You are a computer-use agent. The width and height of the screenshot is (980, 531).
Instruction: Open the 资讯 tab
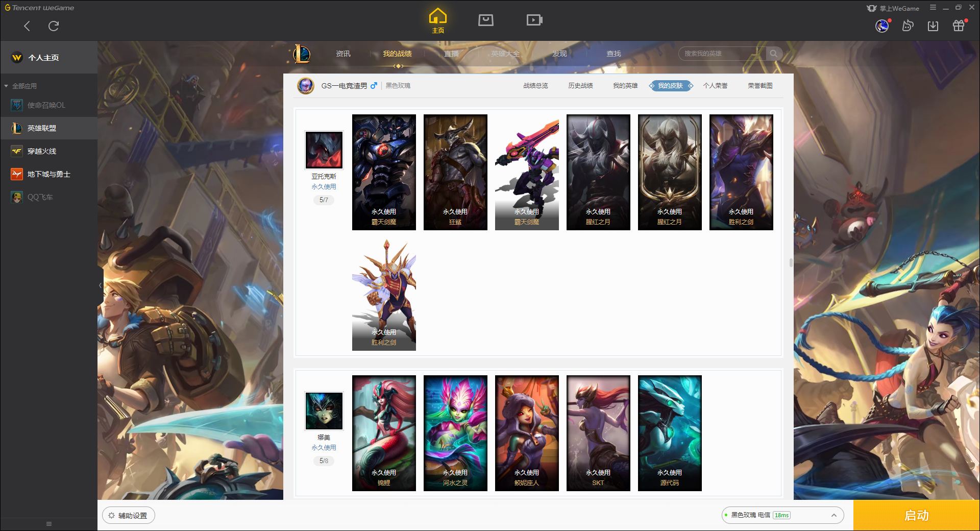(x=343, y=54)
